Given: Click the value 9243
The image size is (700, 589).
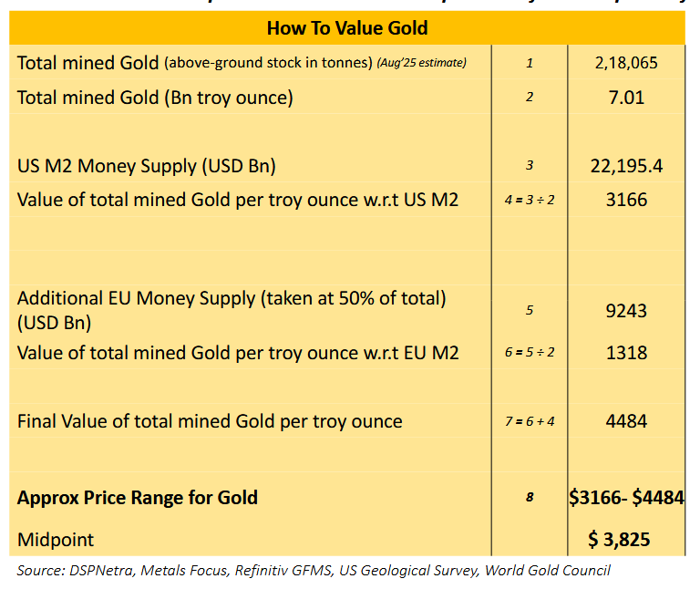Looking at the screenshot, I should [626, 311].
